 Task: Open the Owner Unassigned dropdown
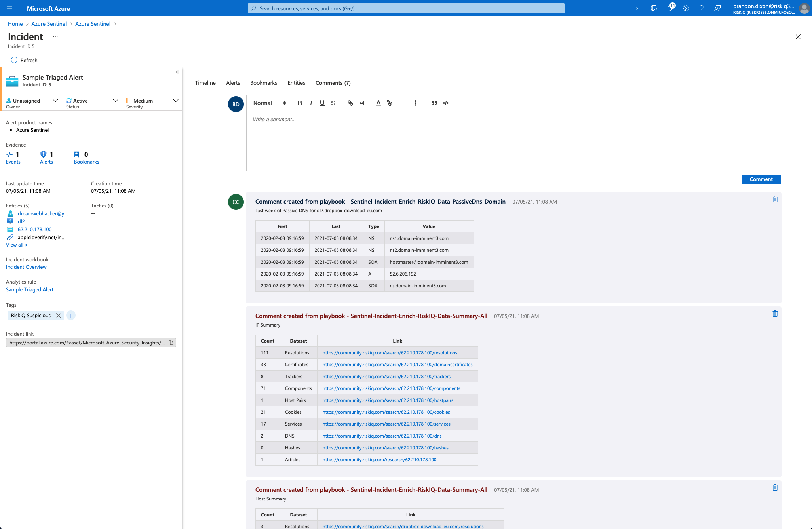coord(32,103)
